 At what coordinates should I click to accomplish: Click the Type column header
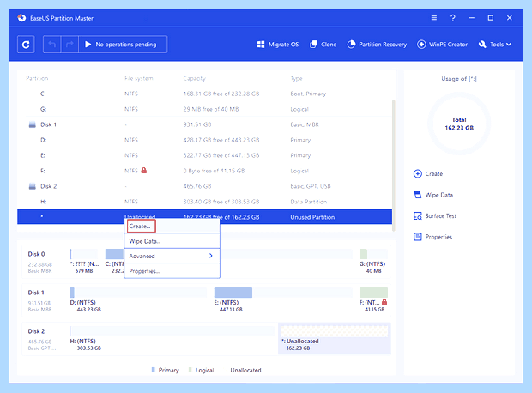tap(296, 78)
